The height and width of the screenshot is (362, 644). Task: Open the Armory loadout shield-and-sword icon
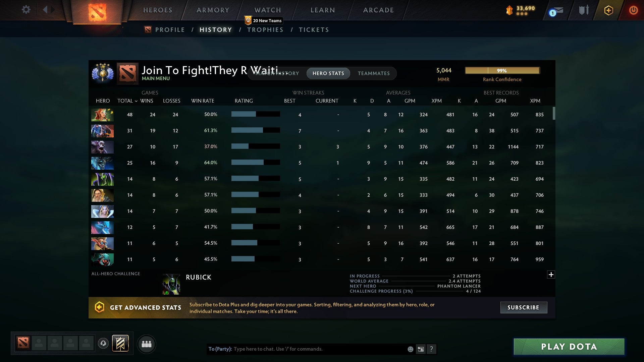click(x=583, y=10)
